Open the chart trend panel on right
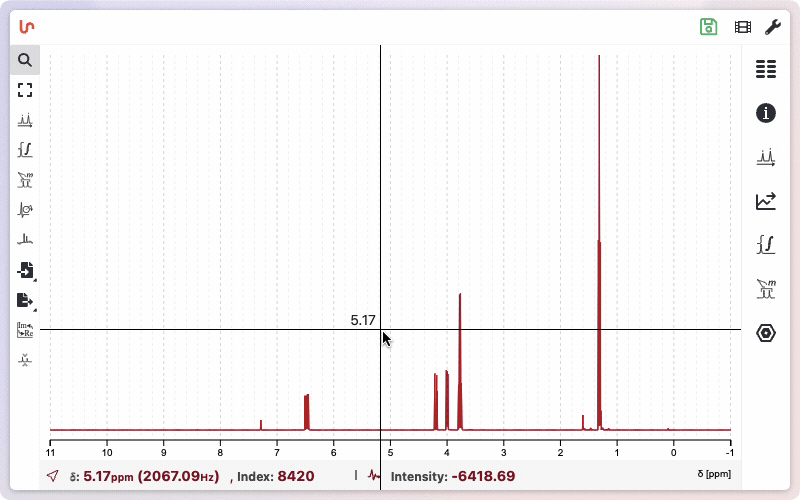Image resolution: width=800 pixels, height=500 pixels. click(766, 201)
